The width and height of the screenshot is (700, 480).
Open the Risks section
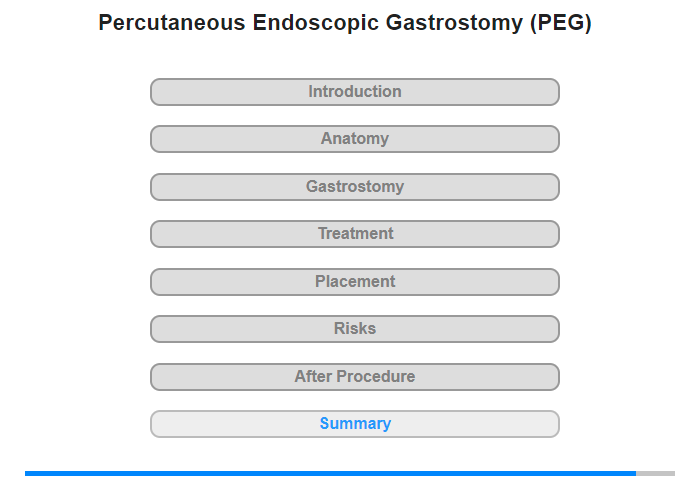click(x=355, y=329)
